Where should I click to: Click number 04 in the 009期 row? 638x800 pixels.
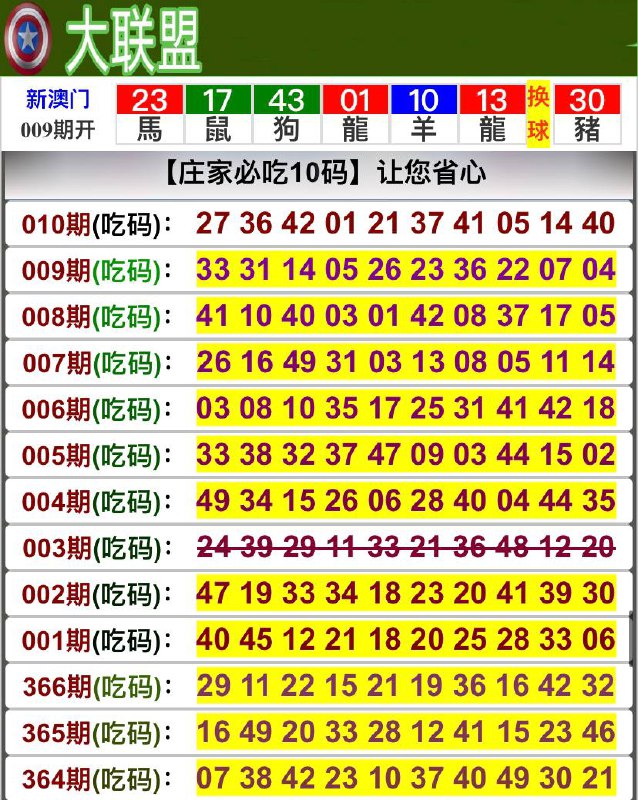click(599, 269)
